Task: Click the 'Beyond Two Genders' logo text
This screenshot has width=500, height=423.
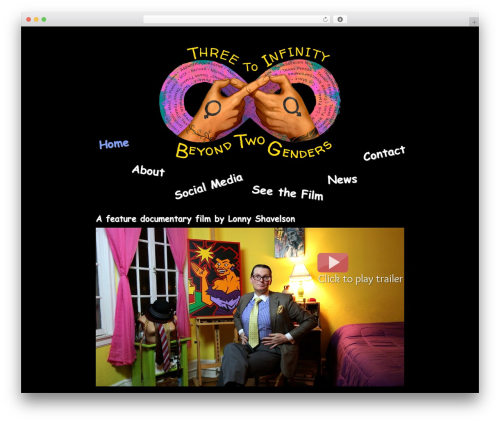Action: [253, 147]
